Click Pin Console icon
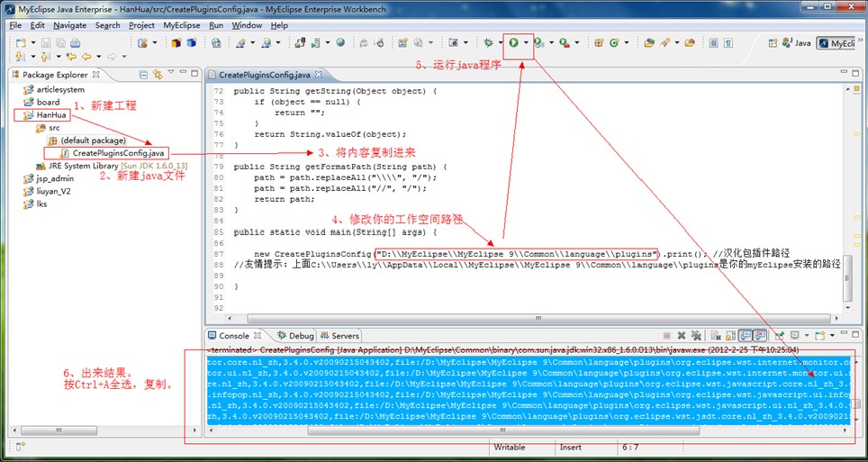The width and height of the screenshot is (868, 462). (780, 335)
